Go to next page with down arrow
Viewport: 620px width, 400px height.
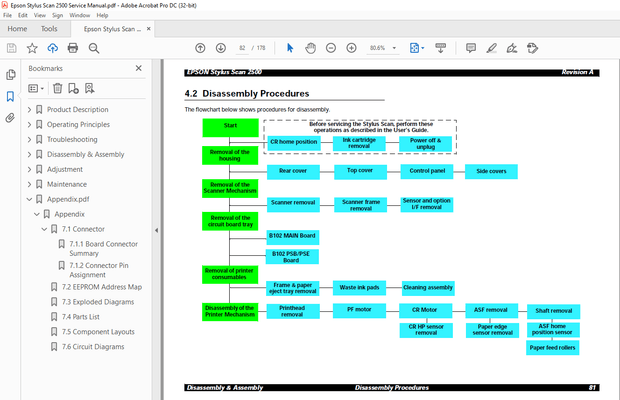pos(219,48)
